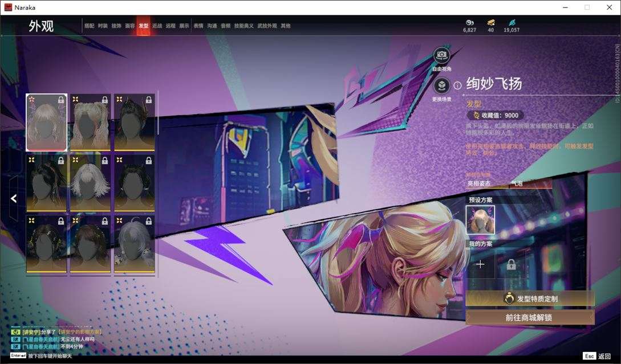Select the twin-tail blonde hairstyle thumbnail

coord(90,122)
